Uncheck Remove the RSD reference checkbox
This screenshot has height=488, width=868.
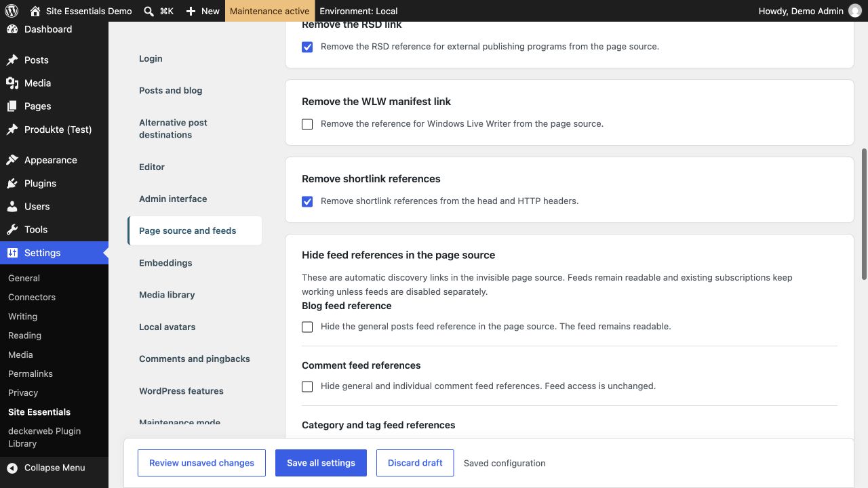click(307, 47)
